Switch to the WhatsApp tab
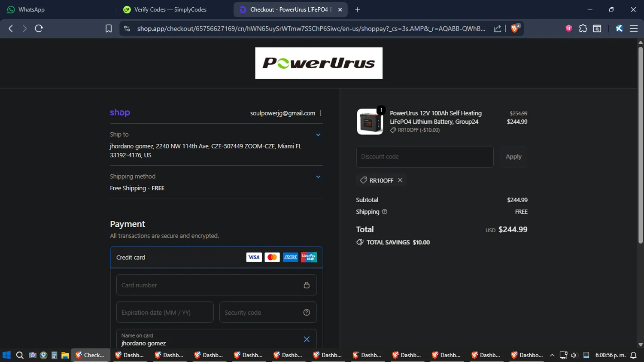 [58, 9]
